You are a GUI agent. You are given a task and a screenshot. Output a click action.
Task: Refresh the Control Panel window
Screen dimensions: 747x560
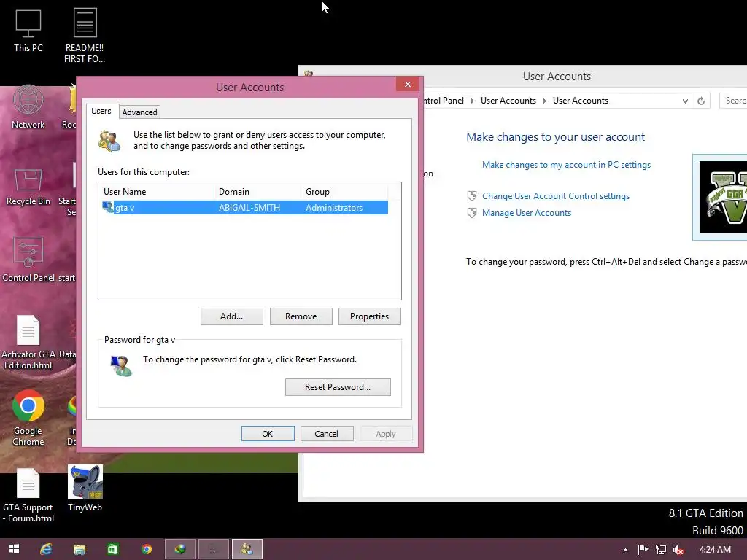click(701, 101)
